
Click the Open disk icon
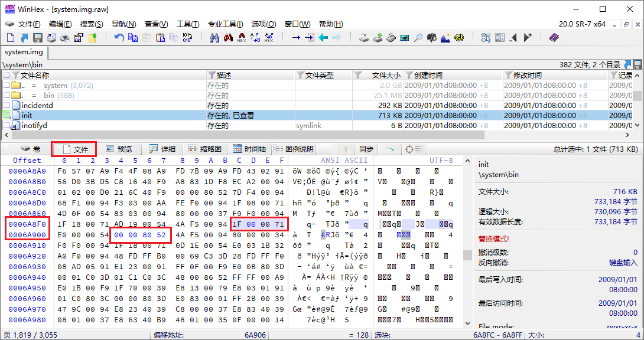(x=364, y=38)
